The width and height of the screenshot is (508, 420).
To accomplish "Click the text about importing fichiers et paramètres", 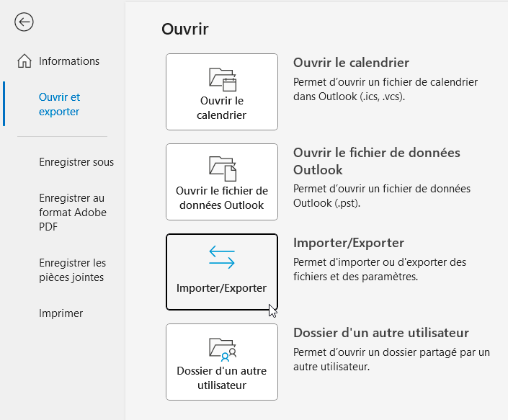I will click(x=380, y=269).
